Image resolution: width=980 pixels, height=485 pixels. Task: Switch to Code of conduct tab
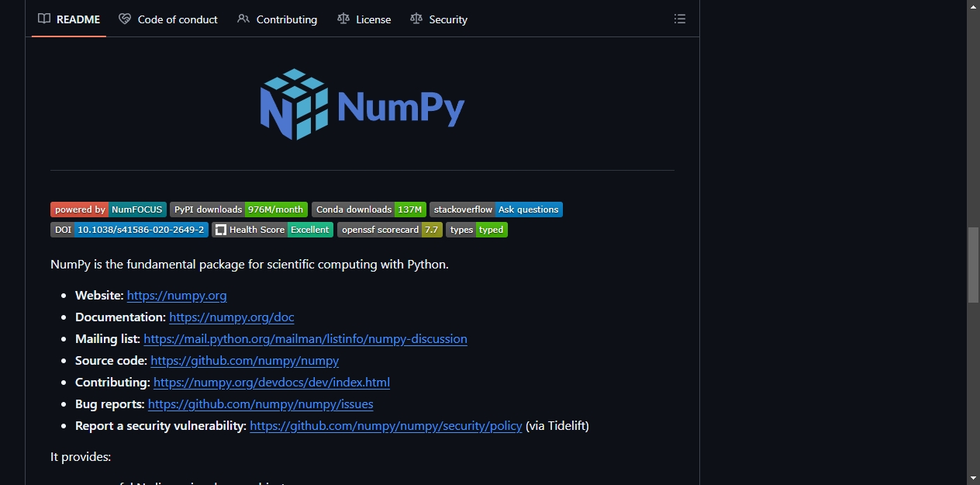(168, 19)
